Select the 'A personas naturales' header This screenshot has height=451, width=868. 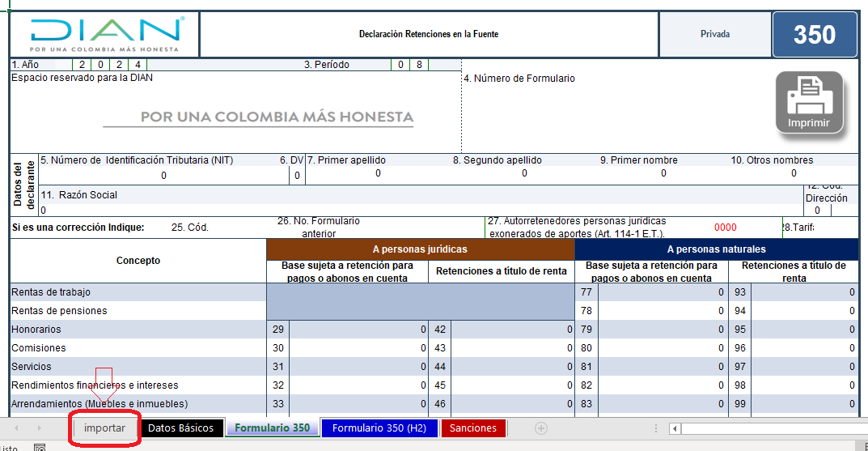[716, 249]
